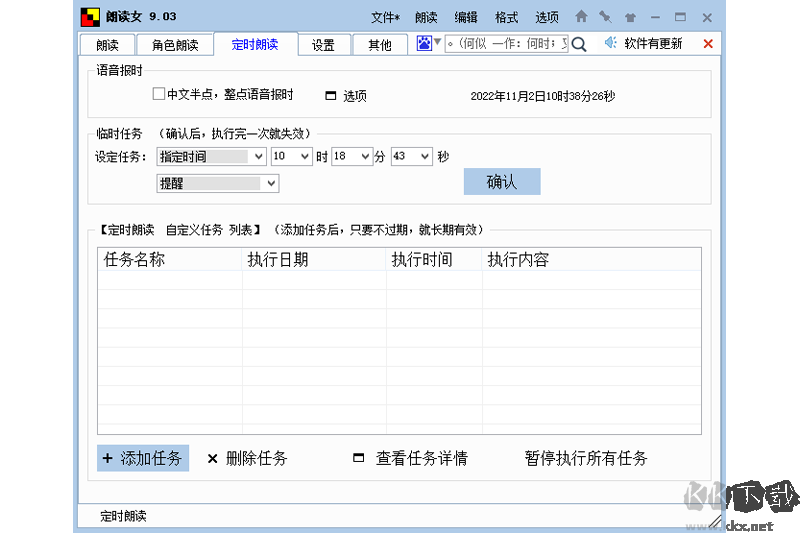Click the 任务名称 column header
This screenshot has width=800, height=533.
click(x=169, y=260)
